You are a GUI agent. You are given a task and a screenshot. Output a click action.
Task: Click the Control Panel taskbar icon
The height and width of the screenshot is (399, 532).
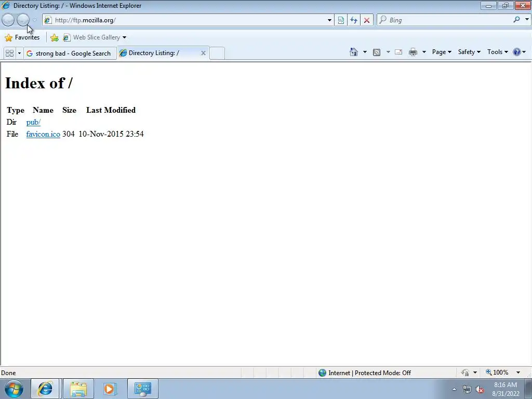tap(142, 389)
